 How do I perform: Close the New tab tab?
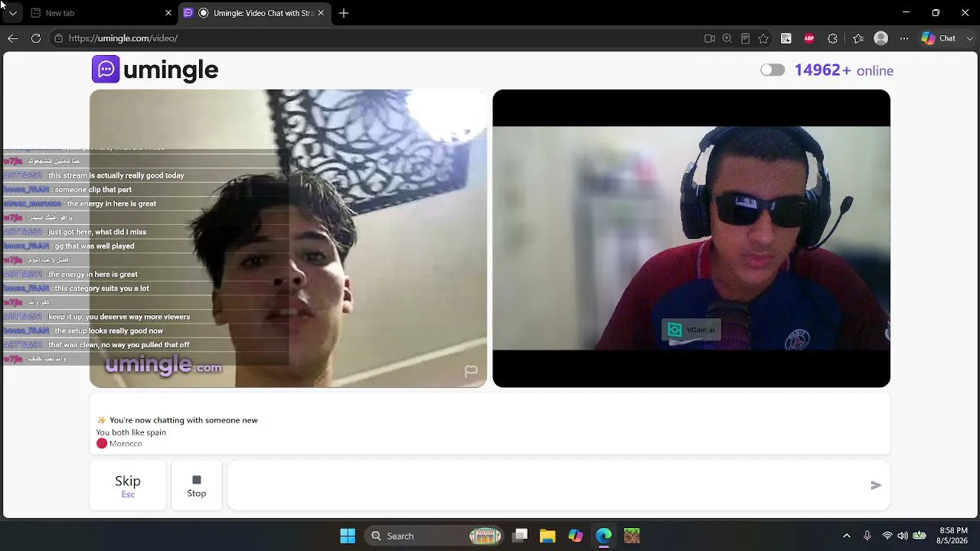coord(168,13)
